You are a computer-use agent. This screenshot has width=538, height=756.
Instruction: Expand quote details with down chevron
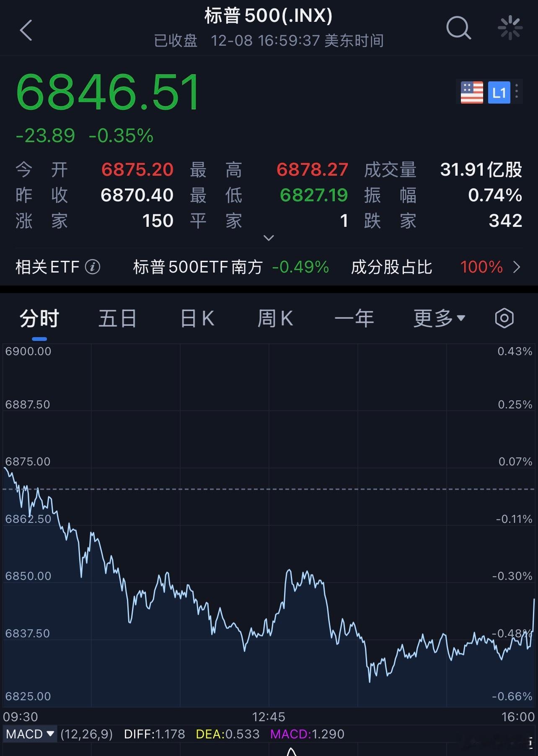[x=269, y=238]
